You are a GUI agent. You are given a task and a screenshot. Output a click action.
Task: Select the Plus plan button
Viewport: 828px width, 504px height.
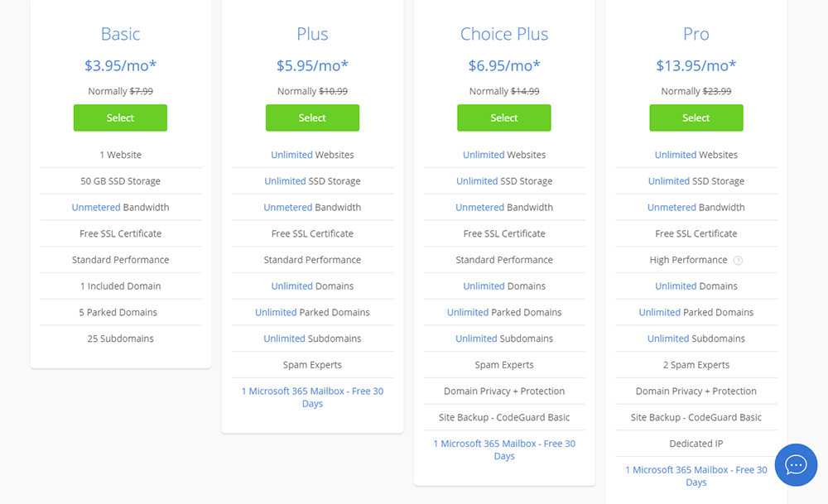[x=312, y=118]
